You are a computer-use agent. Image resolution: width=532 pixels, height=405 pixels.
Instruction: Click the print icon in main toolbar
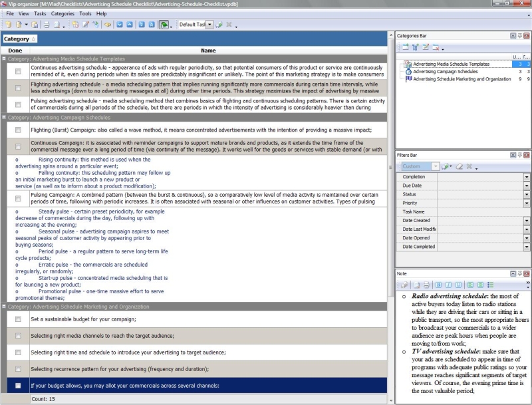pos(47,25)
